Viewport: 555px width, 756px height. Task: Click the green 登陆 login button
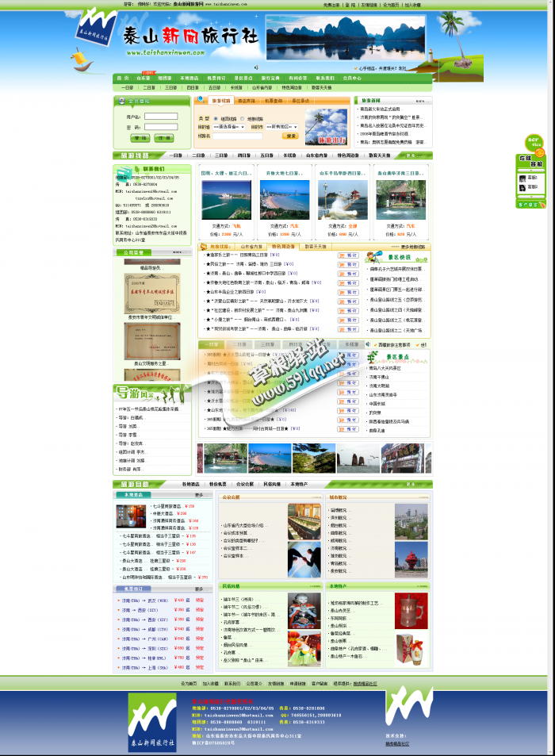pos(140,138)
